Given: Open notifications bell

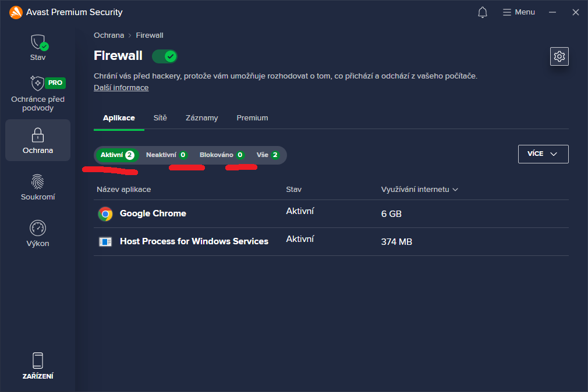Looking at the screenshot, I should [x=483, y=12].
